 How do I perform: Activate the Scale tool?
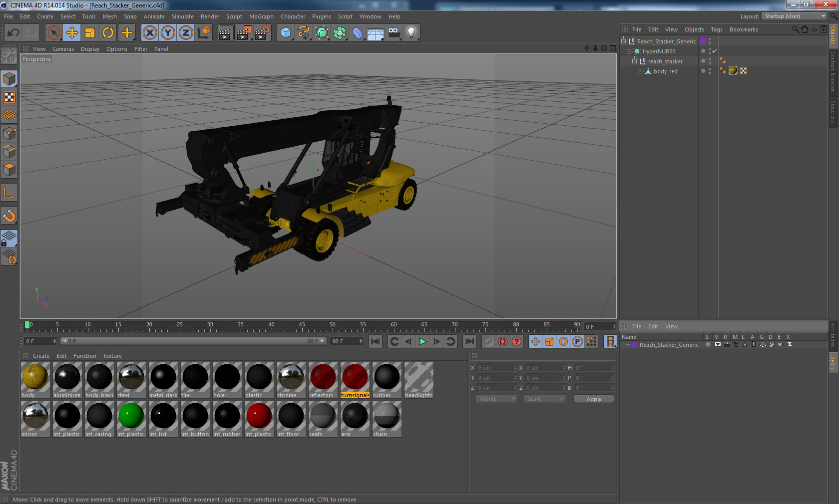[x=90, y=33]
